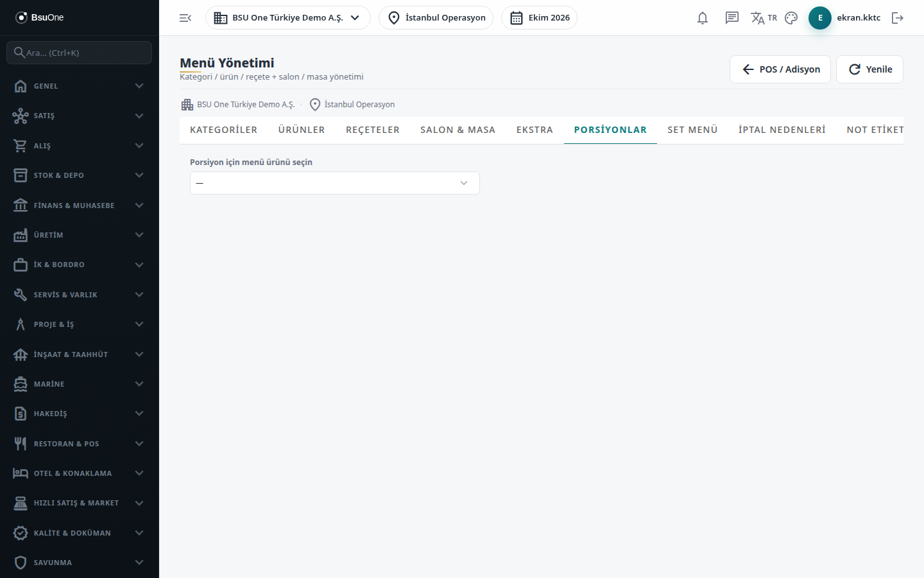Open the messages chat icon
Screen dimensions: 924x578
point(732,18)
